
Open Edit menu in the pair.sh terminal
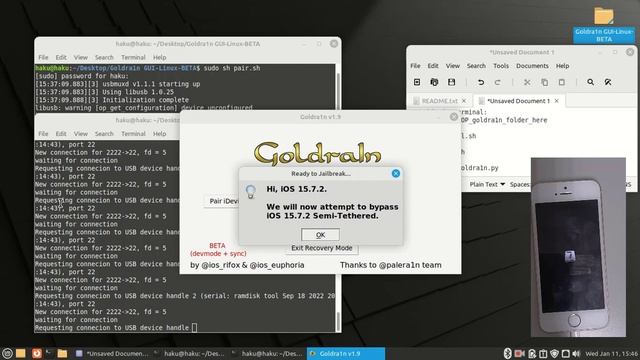(x=61, y=57)
